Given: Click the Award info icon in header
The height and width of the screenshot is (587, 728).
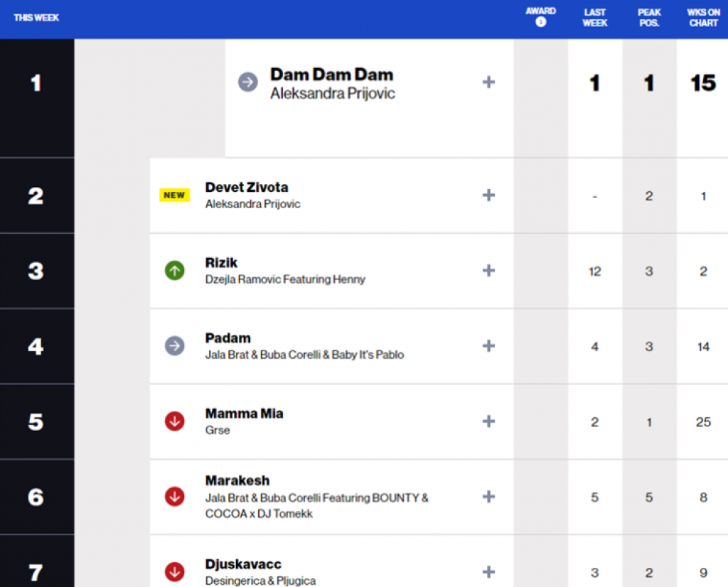Looking at the screenshot, I should [x=540, y=22].
